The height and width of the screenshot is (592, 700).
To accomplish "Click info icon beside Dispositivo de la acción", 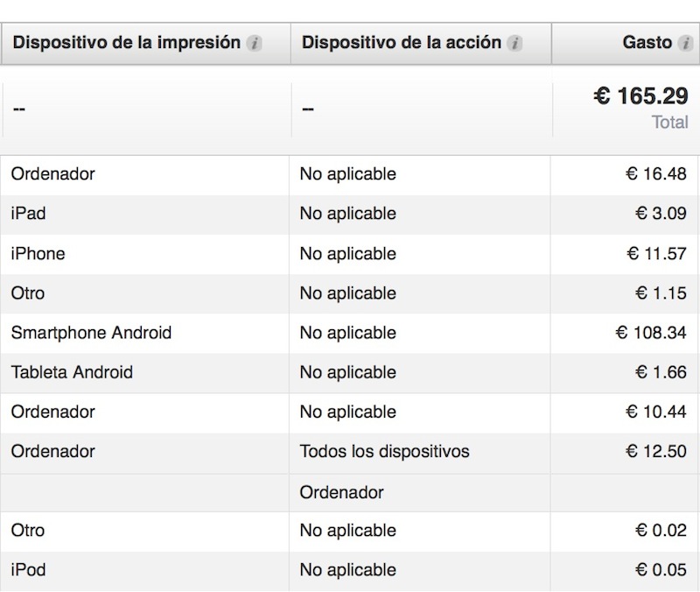I will point(514,43).
